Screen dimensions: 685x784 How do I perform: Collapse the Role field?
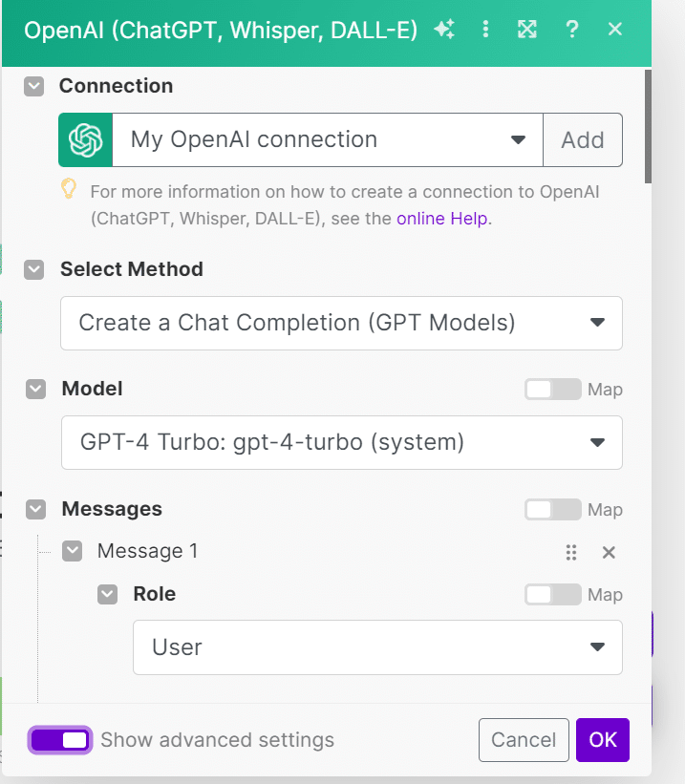pos(108,595)
